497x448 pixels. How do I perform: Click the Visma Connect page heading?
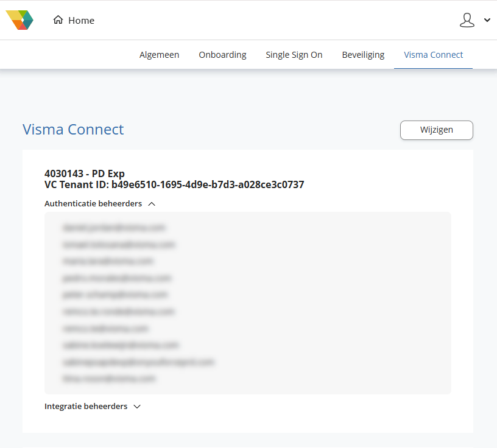[x=73, y=129]
